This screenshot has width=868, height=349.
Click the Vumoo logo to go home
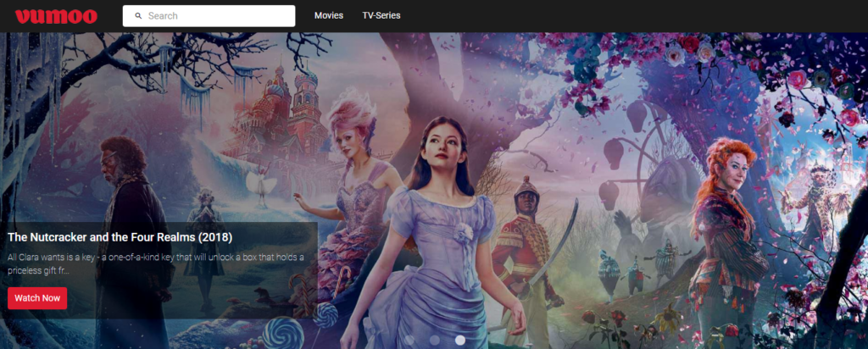tap(56, 16)
